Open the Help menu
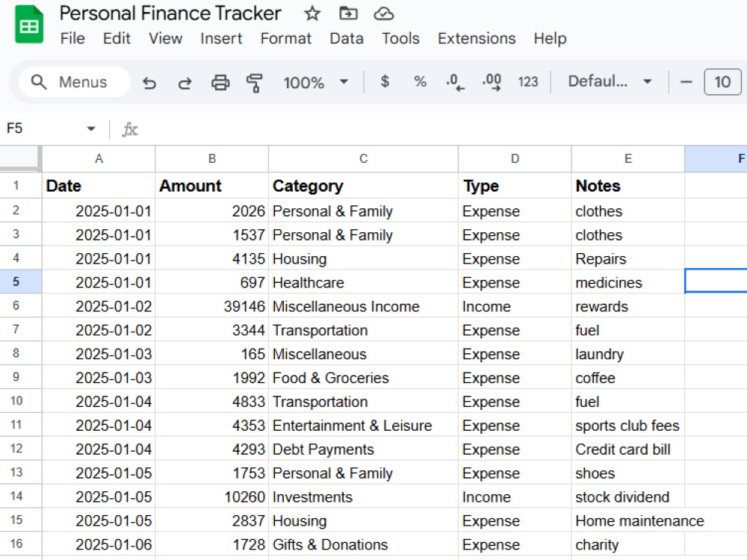The height and width of the screenshot is (560, 747). pyautogui.click(x=550, y=39)
